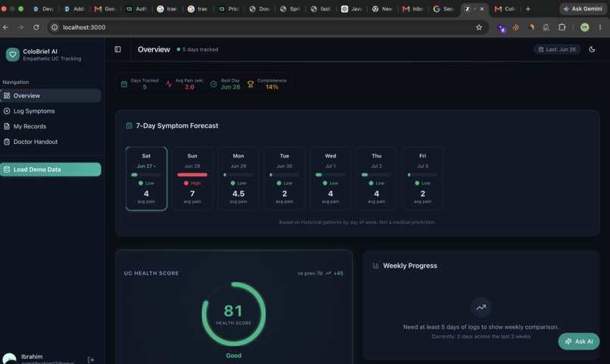Select the Sat Jun 27 forecast card
This screenshot has width=610, height=364.
tap(146, 179)
